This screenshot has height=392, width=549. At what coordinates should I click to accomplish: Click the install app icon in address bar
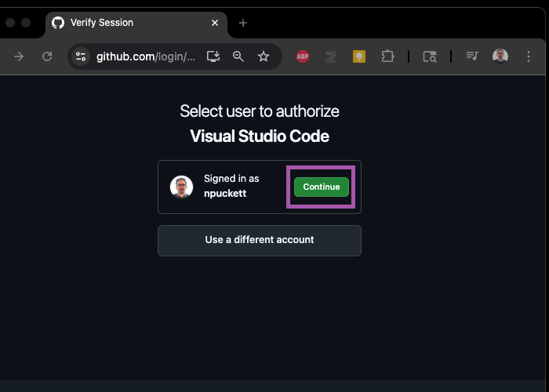[213, 56]
